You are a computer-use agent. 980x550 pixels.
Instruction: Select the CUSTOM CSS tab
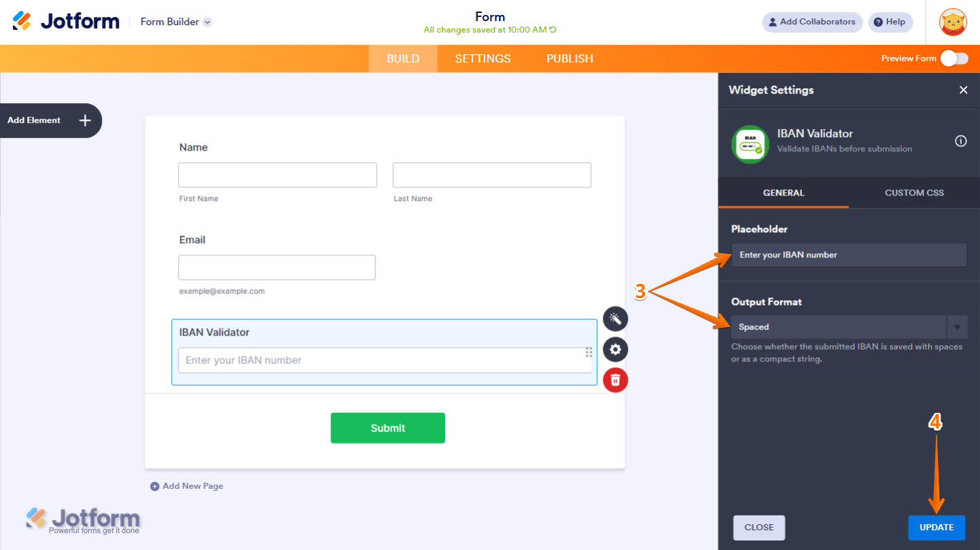click(x=914, y=193)
